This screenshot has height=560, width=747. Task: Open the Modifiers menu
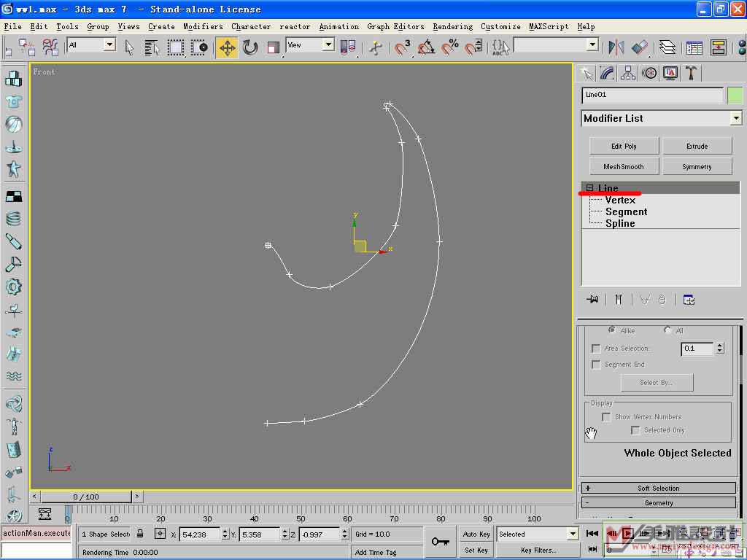(x=203, y=27)
